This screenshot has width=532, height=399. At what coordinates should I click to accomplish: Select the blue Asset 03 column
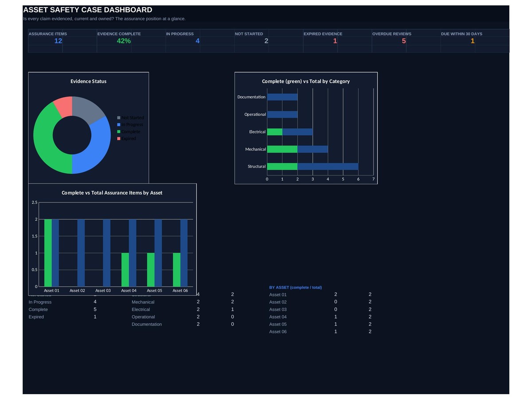106,253
